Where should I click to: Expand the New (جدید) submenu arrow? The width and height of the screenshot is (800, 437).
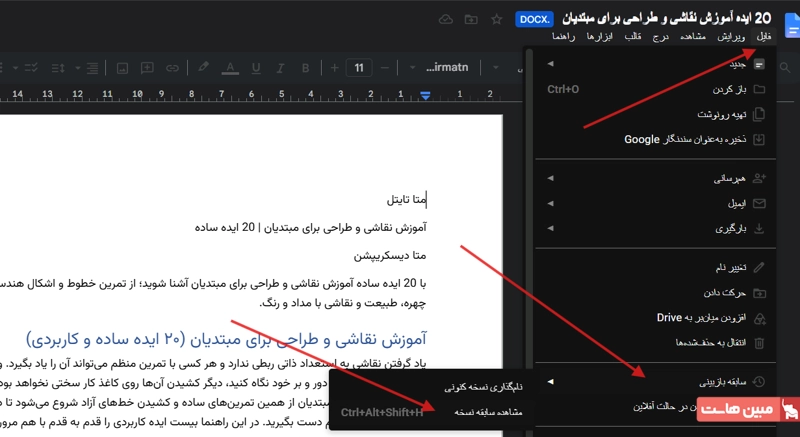(x=550, y=64)
